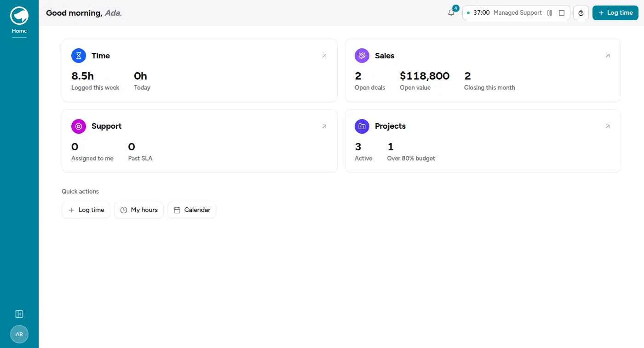
Task: Select Log time quick action
Action: (86, 210)
